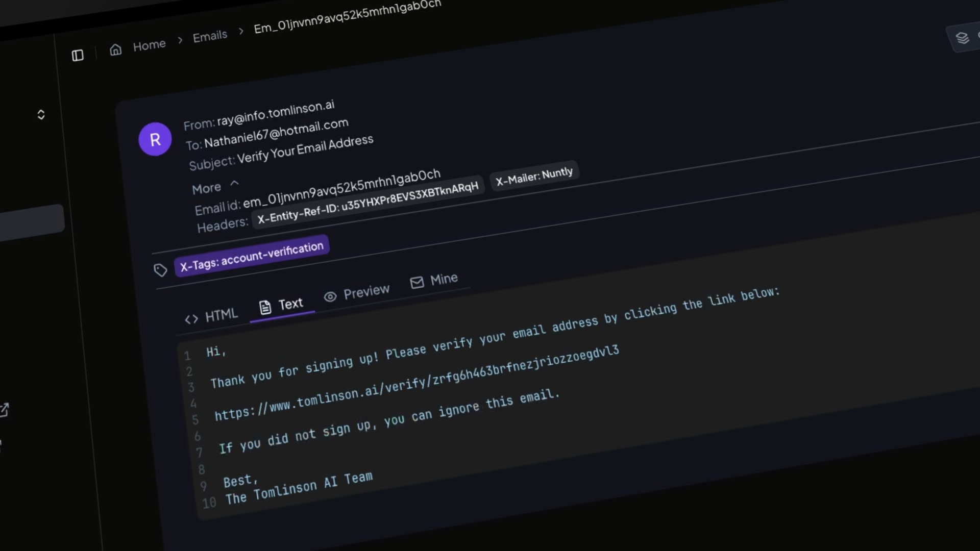This screenshot has height=551, width=980.
Task: Expand the sidebar up-down selector
Action: (41, 114)
